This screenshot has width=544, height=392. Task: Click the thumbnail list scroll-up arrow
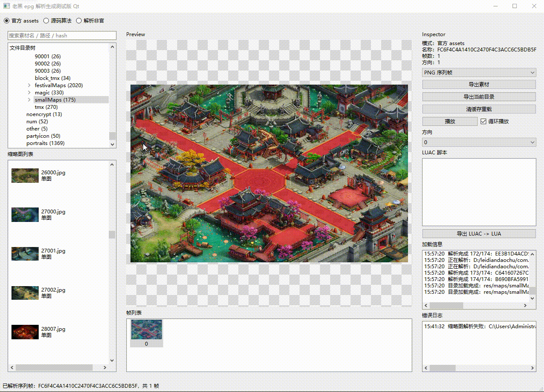112,165
